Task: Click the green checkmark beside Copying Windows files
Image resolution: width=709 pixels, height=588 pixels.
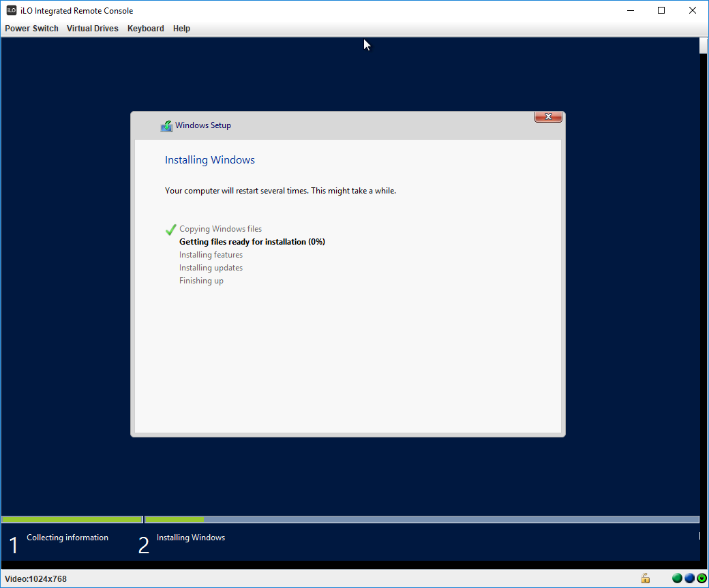Action: pyautogui.click(x=170, y=230)
